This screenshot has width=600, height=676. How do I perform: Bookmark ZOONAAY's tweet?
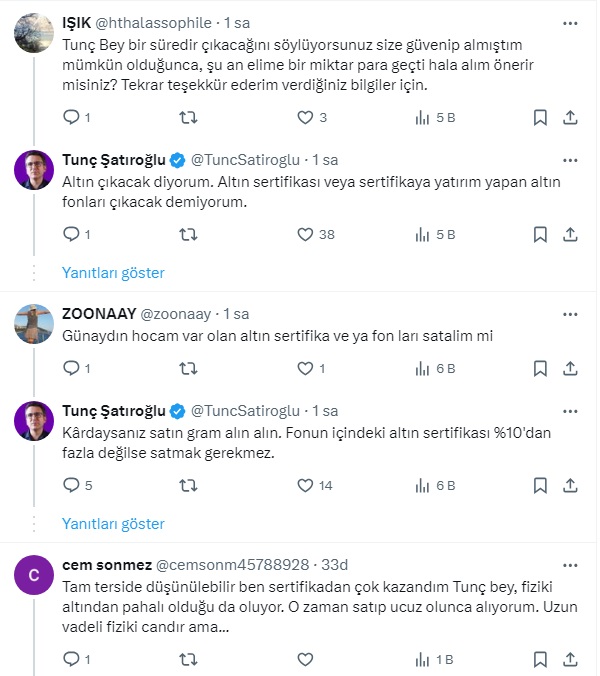coord(540,368)
